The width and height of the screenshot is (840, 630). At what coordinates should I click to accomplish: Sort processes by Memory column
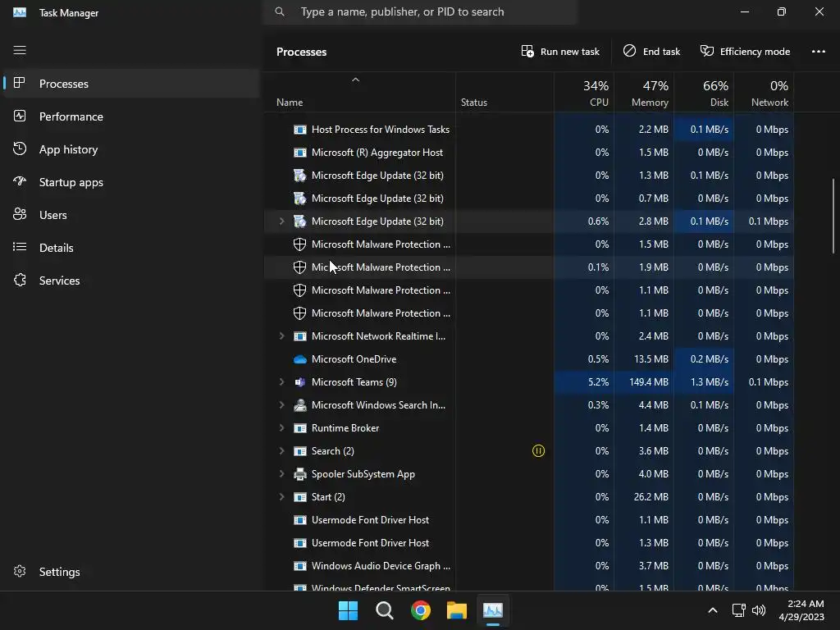[644, 94]
